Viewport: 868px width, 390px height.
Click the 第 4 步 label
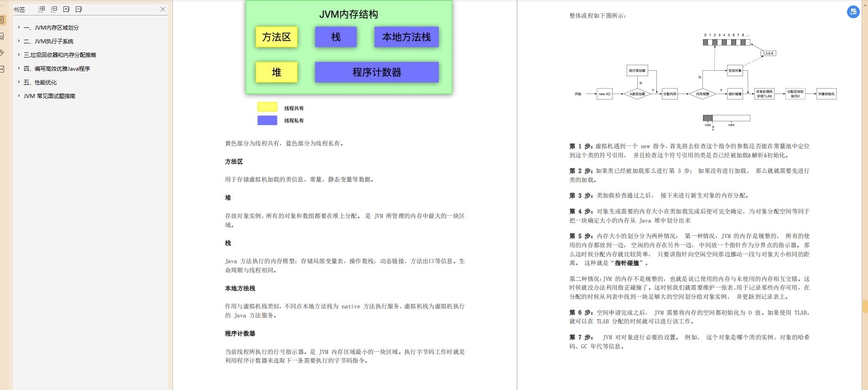(581, 211)
